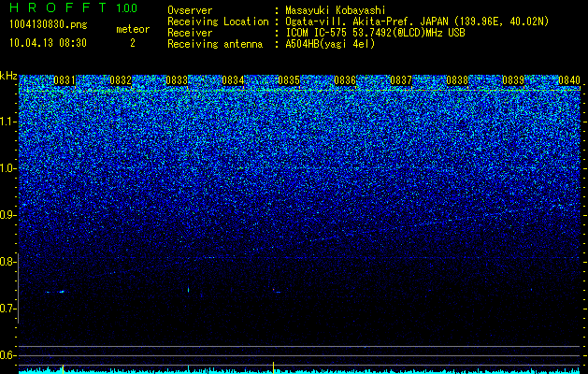Screen dimensions: 588x374
Task: Click the 1.1 kHz axis label
Action: pos(8,122)
